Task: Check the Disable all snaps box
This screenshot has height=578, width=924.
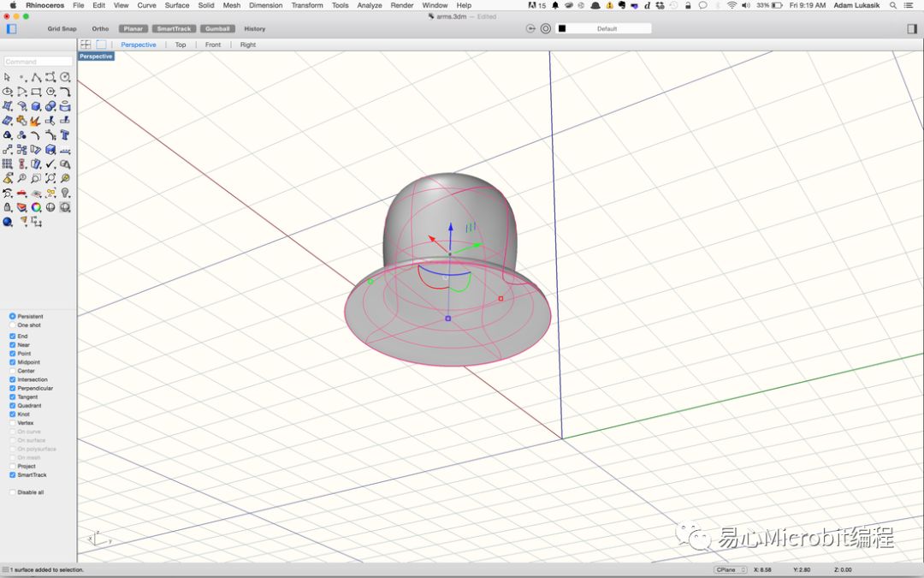Action: click(x=13, y=492)
